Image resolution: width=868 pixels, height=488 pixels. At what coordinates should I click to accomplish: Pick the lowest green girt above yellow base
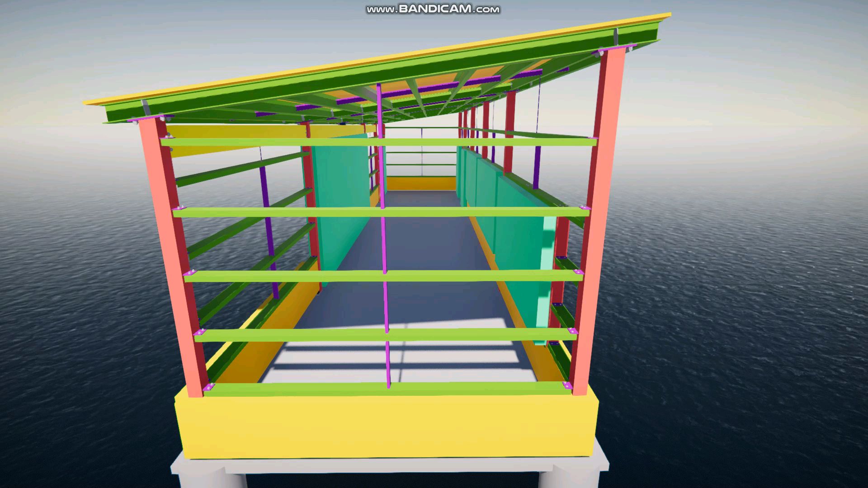(387, 389)
